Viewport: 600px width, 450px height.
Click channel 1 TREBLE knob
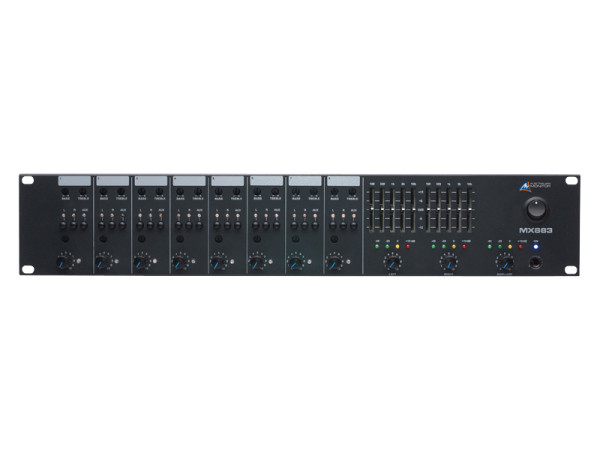[80, 194]
